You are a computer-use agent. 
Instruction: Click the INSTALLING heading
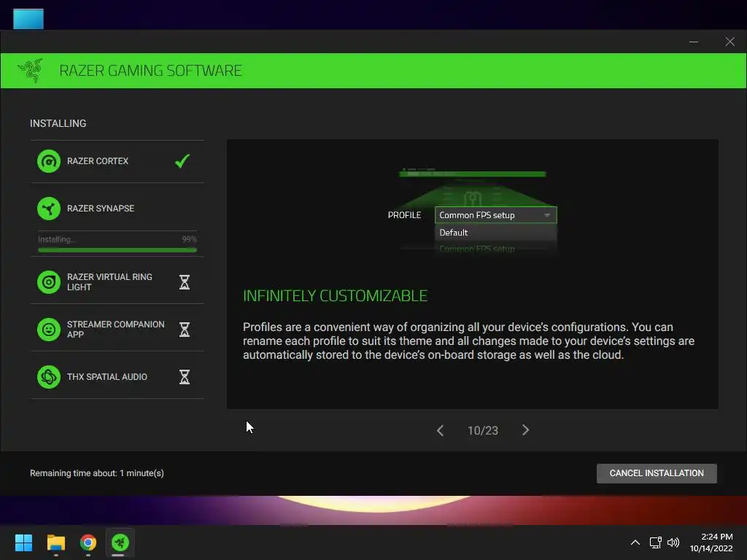coord(58,123)
